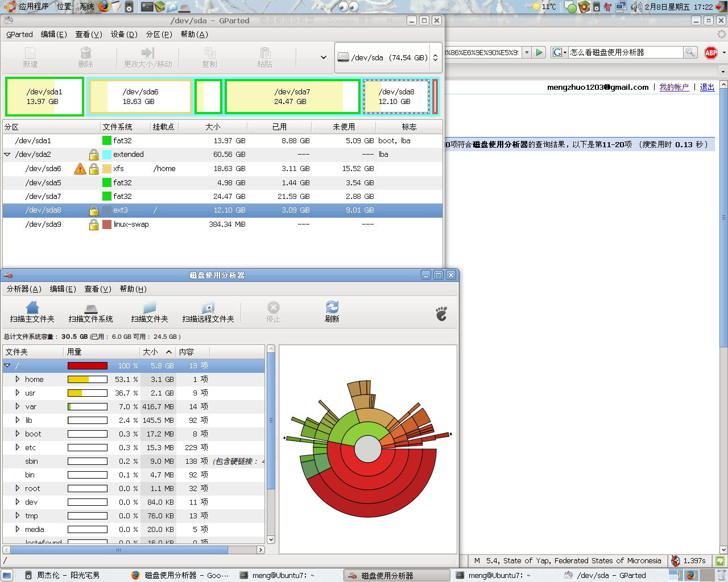Select the /dev/sda6 partition block in graph
Image resolution: width=728 pixels, height=582 pixels.
point(140,97)
